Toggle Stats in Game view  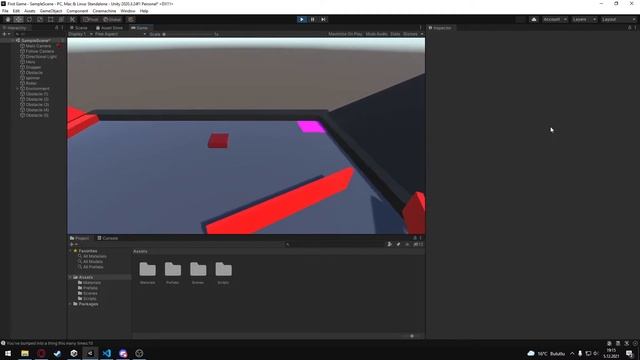pyautogui.click(x=395, y=34)
